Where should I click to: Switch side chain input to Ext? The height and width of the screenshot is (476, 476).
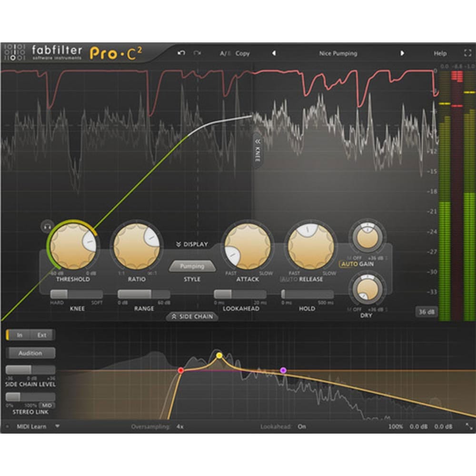click(43, 335)
